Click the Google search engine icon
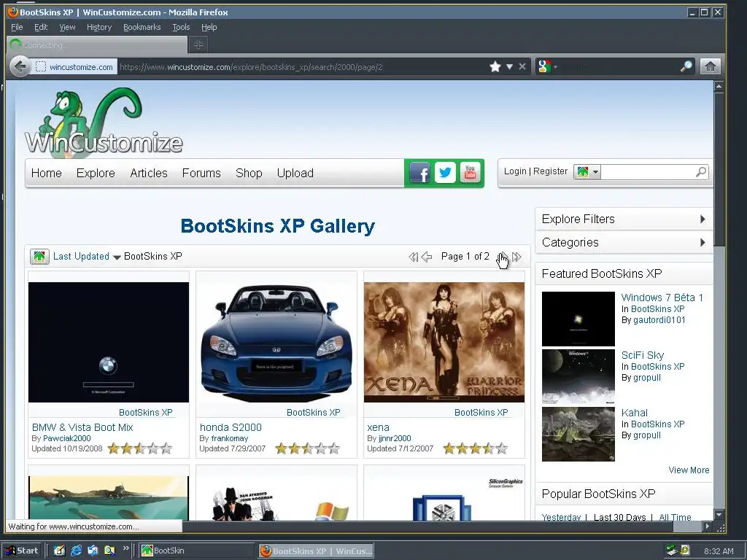This screenshot has width=747, height=560. click(543, 66)
